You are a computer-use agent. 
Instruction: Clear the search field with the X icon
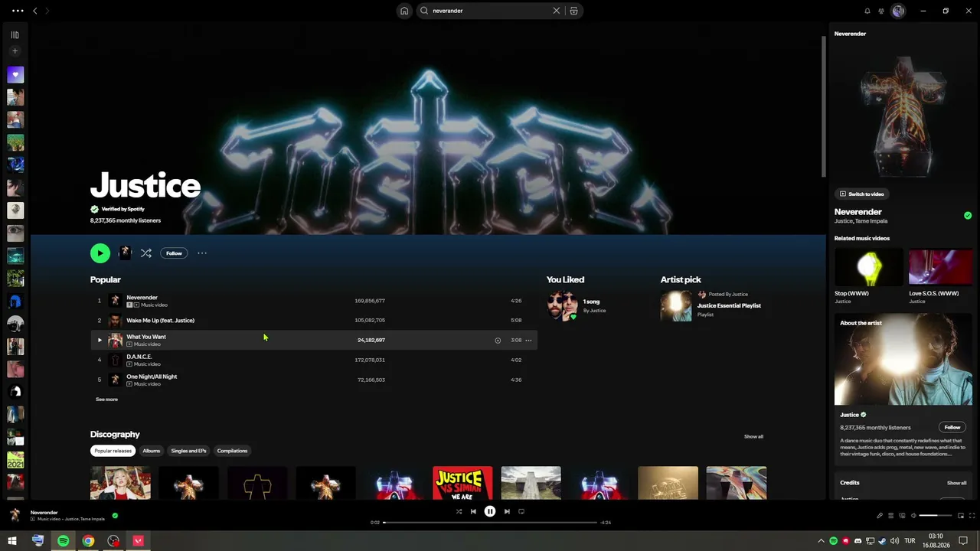[x=557, y=11]
